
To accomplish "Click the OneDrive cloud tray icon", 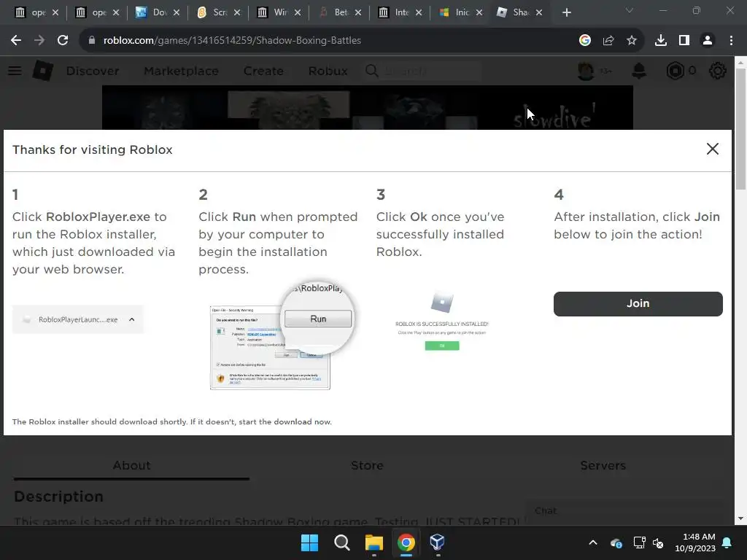I will point(616,542).
